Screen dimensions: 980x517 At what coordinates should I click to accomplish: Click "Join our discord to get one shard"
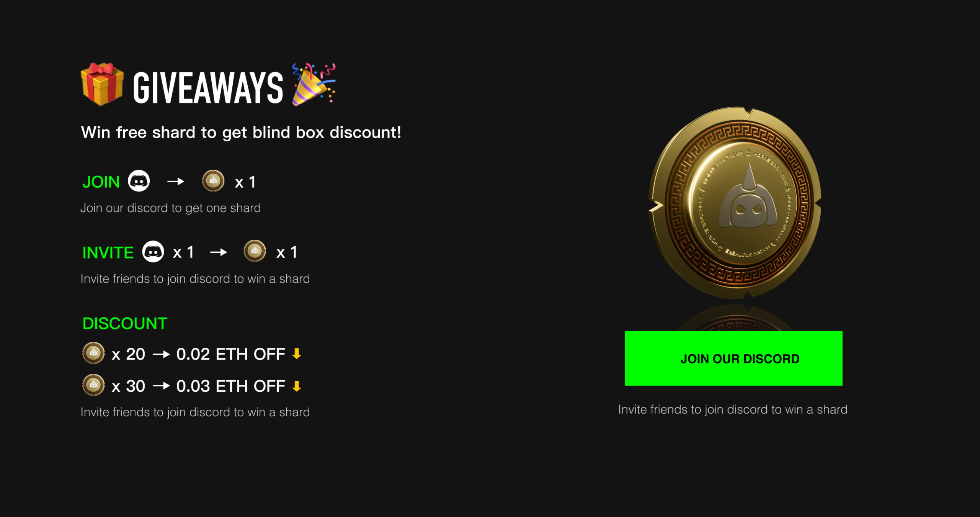pos(170,208)
